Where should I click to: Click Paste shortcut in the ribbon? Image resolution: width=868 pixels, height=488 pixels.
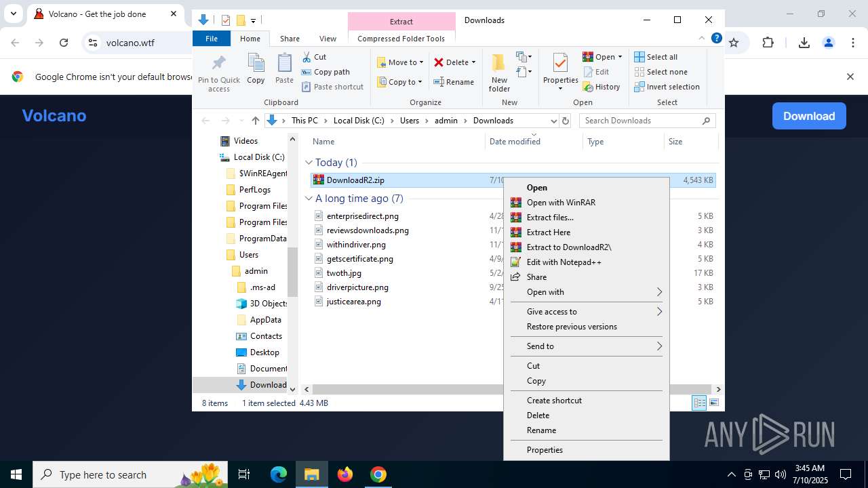coord(332,87)
